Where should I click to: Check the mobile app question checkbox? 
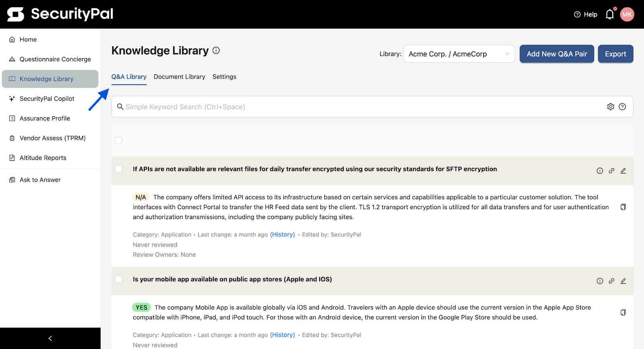pyautogui.click(x=119, y=279)
